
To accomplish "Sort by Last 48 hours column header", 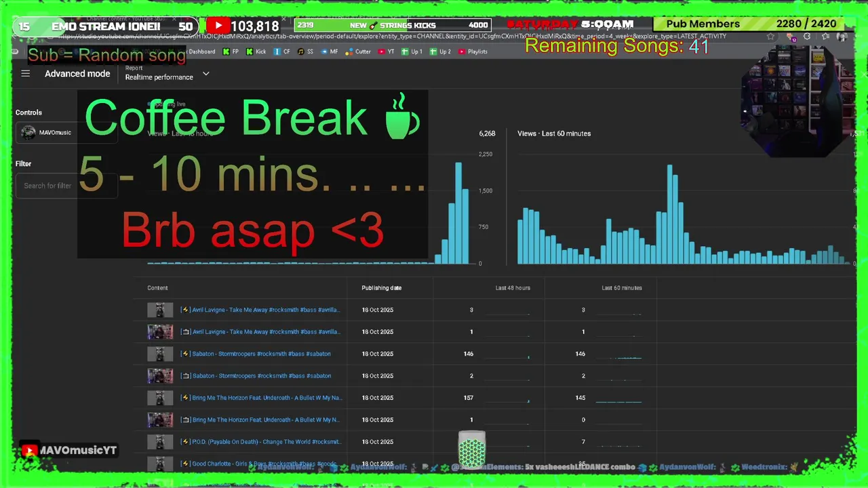I will [x=513, y=288].
